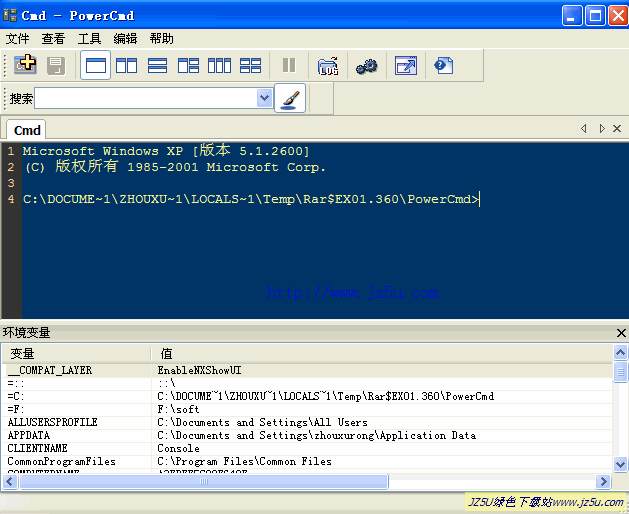Open the 工具 menu
This screenshot has width=629, height=514.
coord(89,39)
